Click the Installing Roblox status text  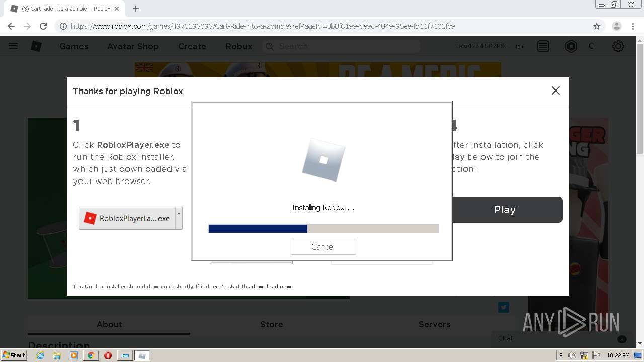(323, 208)
